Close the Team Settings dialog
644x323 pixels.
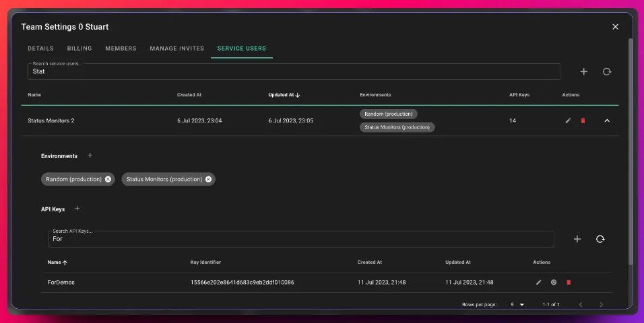614,27
